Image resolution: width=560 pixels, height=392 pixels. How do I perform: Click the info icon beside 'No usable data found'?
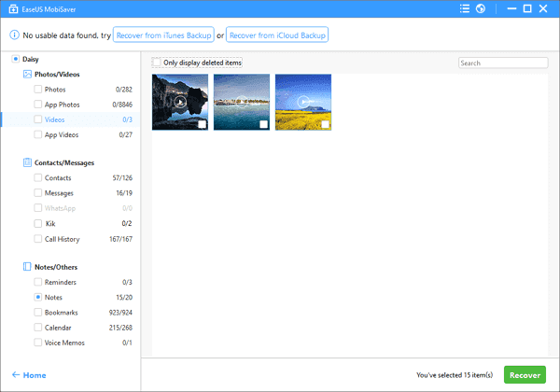coord(14,35)
